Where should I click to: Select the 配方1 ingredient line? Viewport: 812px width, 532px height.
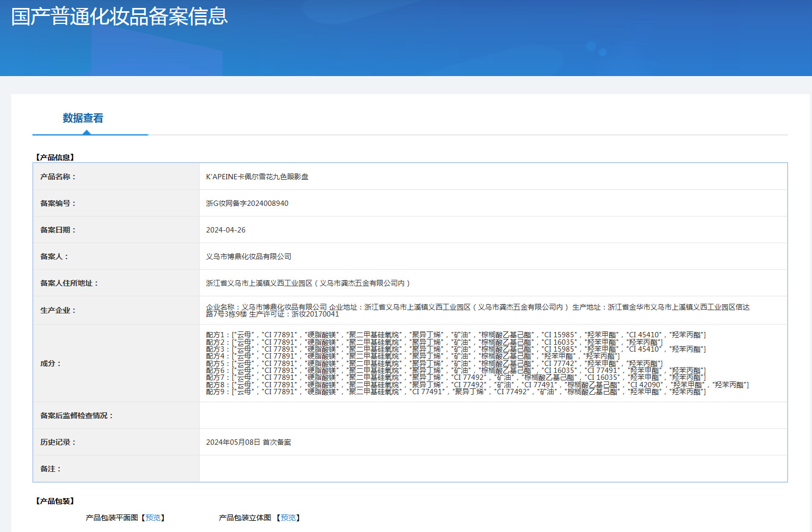[456, 335]
